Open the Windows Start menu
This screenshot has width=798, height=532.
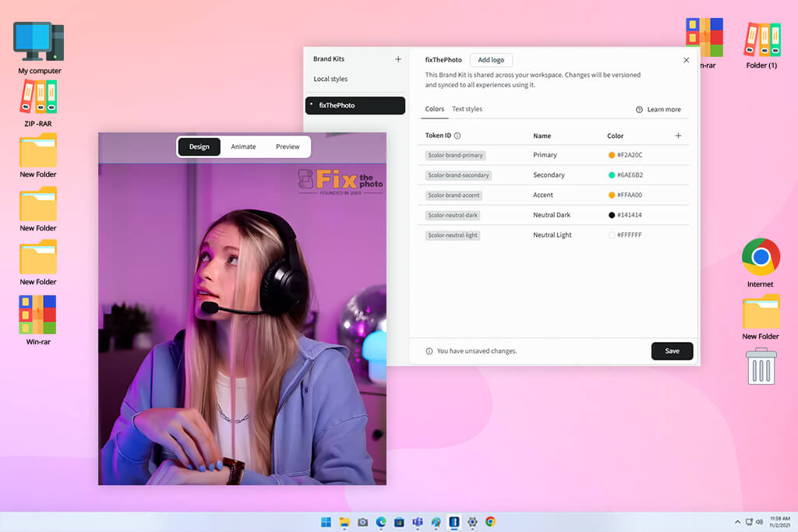click(x=327, y=522)
